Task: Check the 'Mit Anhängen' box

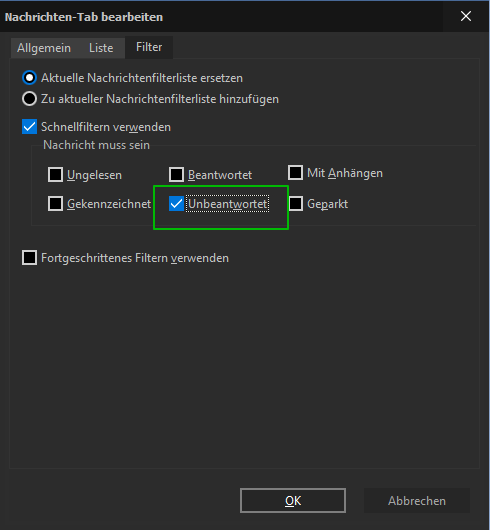Action: [296, 173]
